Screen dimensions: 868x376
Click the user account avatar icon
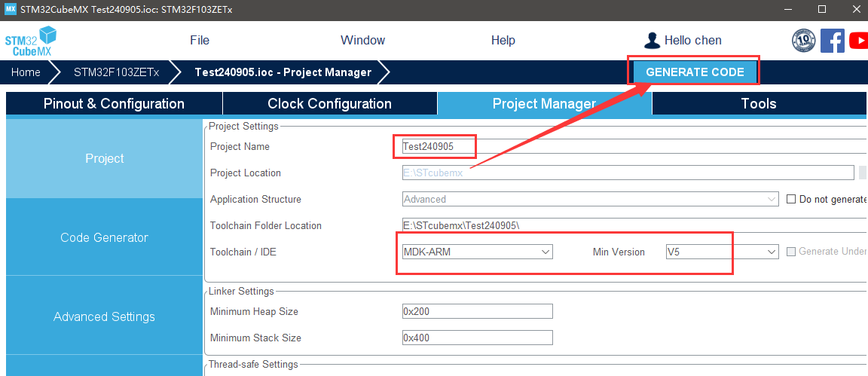click(652, 41)
